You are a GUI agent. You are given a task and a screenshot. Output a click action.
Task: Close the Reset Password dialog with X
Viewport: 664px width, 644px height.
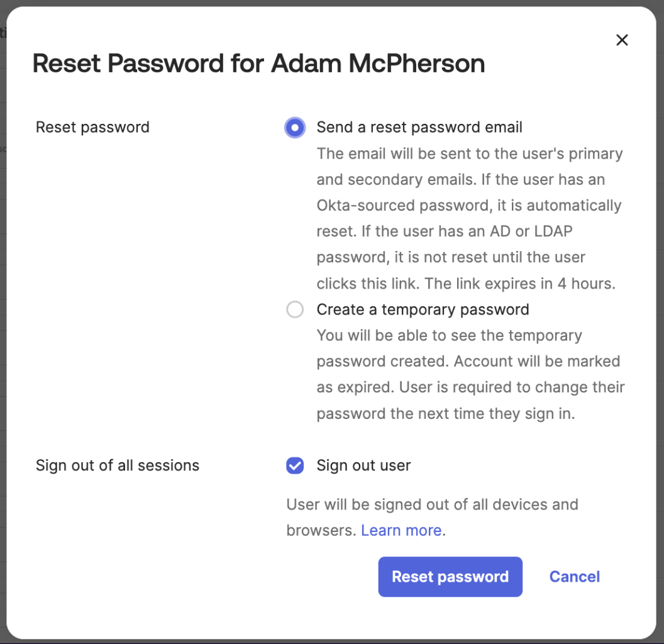click(x=622, y=40)
